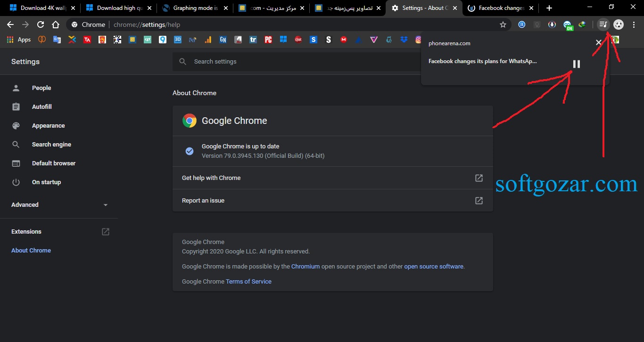
Task: Open Default browser settings
Action: pyautogui.click(x=59, y=163)
